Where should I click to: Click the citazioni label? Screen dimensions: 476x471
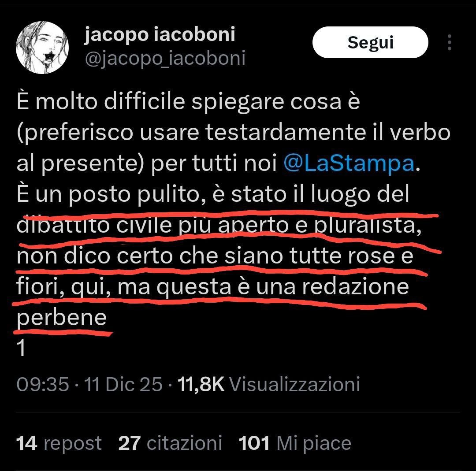(184, 443)
